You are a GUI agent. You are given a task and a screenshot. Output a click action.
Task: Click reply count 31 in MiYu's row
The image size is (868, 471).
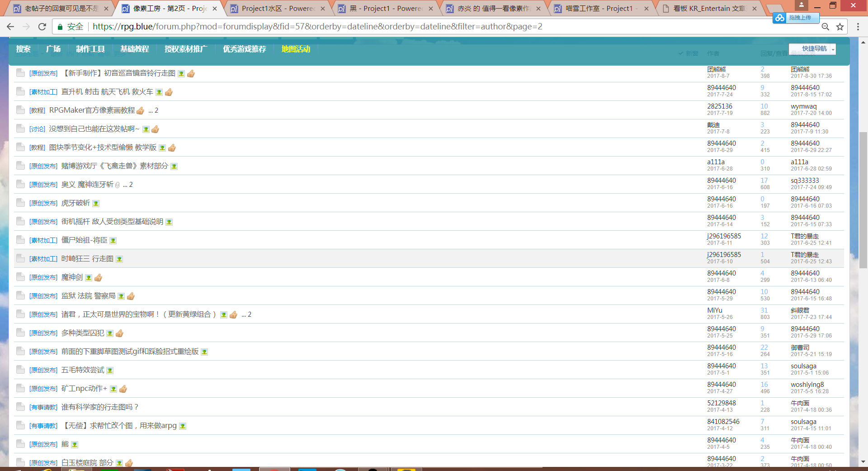(x=764, y=310)
